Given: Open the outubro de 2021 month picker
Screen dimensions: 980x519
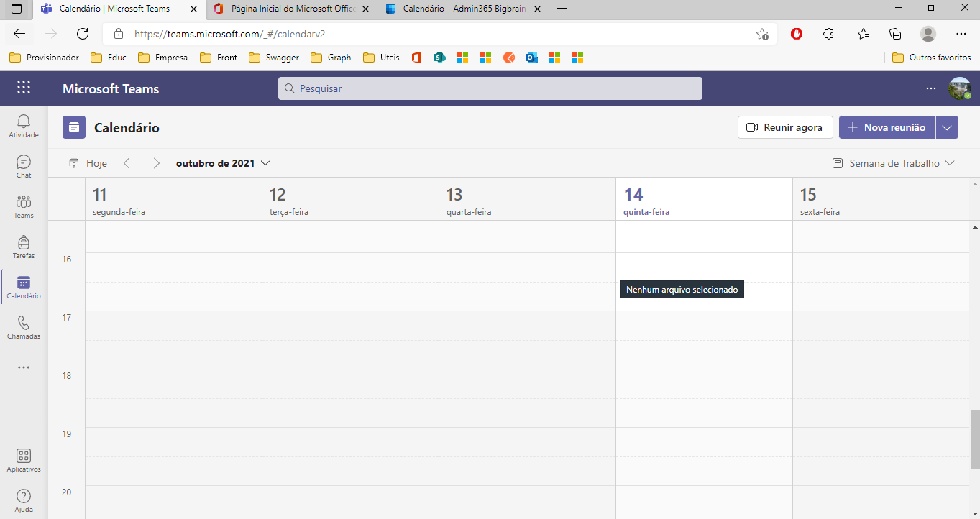Looking at the screenshot, I should [223, 163].
